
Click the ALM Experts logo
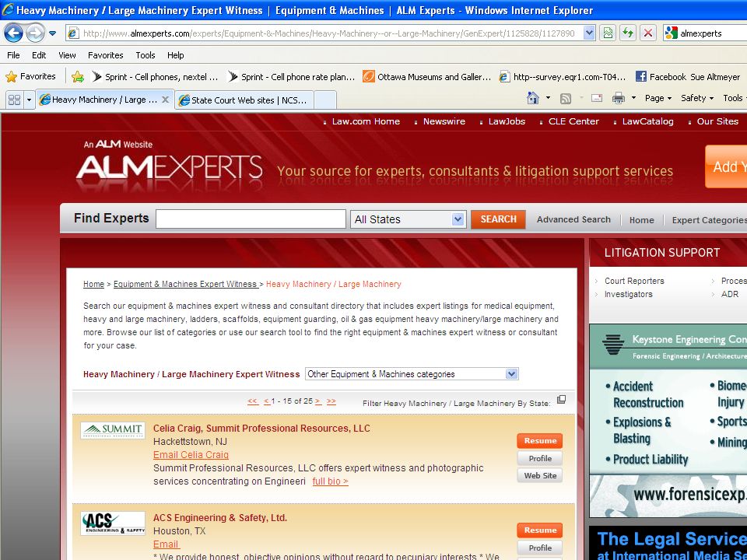[x=169, y=166]
